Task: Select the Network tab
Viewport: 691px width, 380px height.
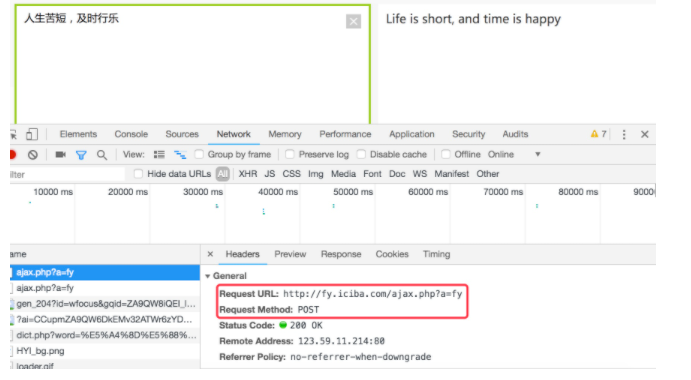Action: point(234,134)
